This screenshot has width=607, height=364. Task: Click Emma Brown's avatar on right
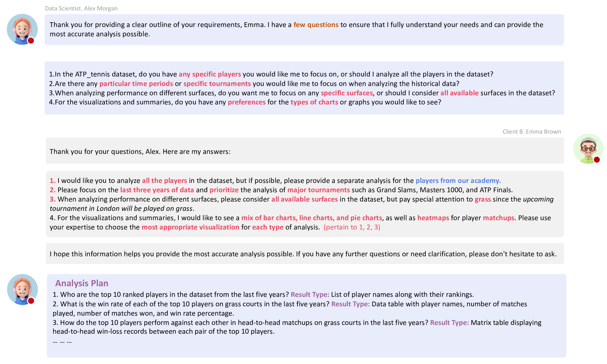(588, 149)
